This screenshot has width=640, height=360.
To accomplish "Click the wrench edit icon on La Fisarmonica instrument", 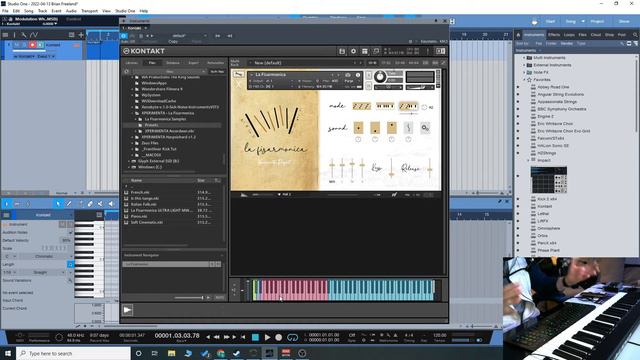I will click(238, 75).
